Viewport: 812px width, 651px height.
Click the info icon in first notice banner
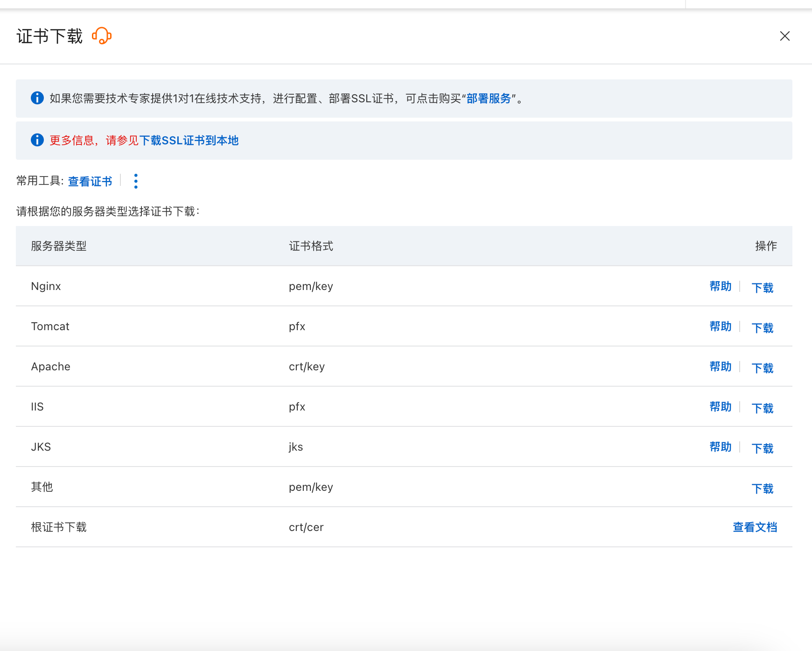click(37, 98)
